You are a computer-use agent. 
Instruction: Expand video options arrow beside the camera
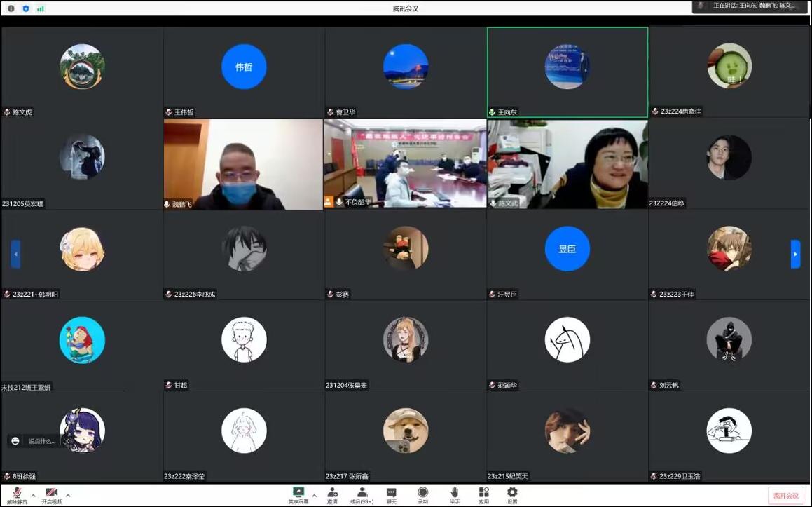pos(68,495)
